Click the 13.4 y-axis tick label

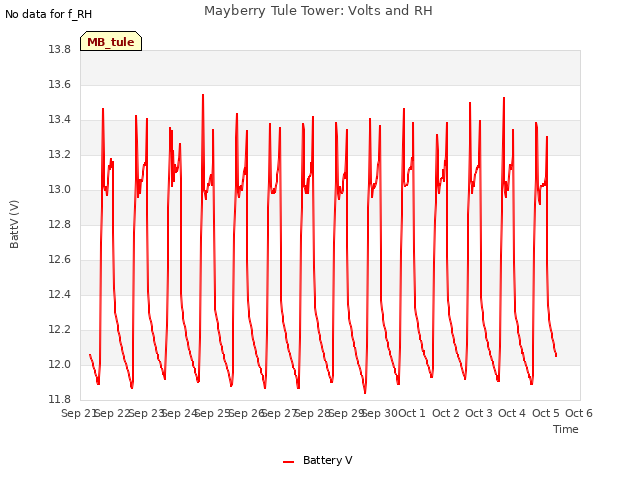coord(59,120)
